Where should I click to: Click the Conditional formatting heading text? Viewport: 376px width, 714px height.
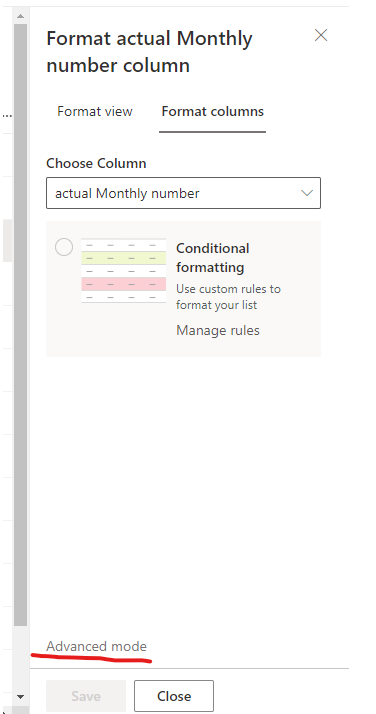[x=213, y=258]
